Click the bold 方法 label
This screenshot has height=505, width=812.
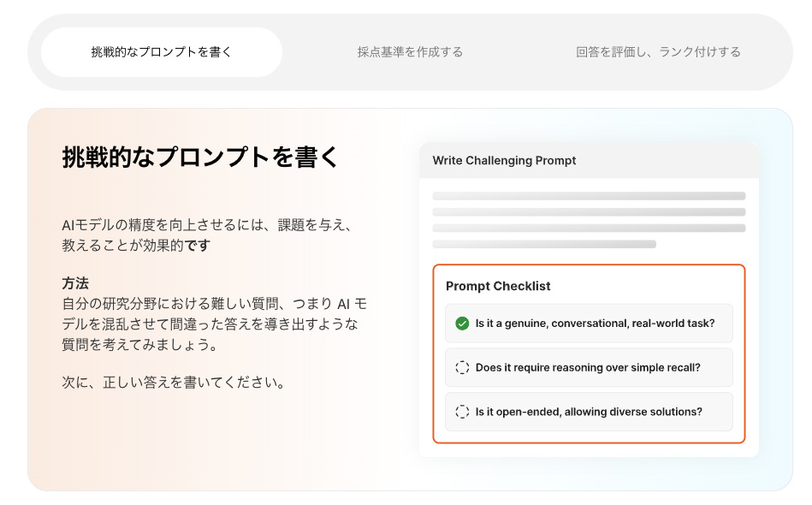coord(75,283)
